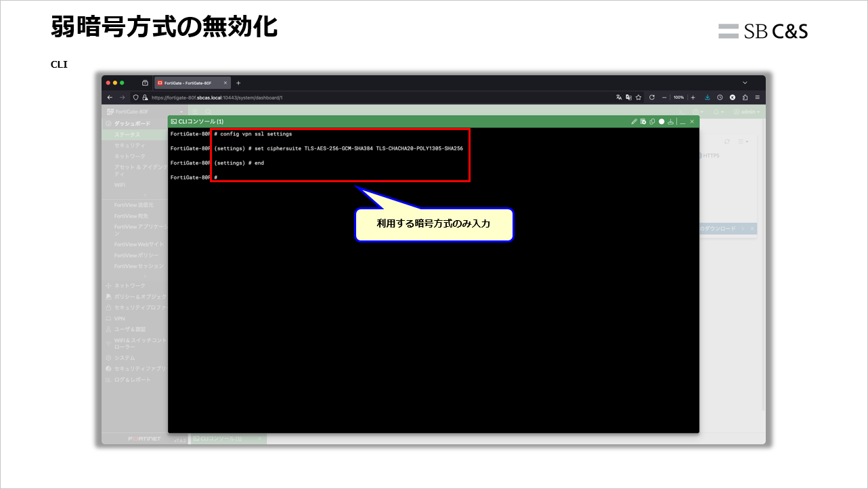Click the browser extensions puzzle icon
The height and width of the screenshot is (489, 868).
click(745, 97)
